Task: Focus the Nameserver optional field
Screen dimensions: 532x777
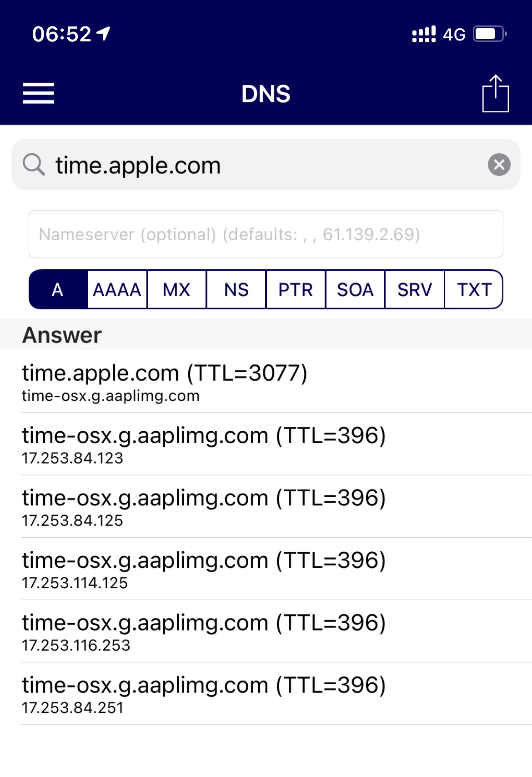Action: click(x=266, y=234)
